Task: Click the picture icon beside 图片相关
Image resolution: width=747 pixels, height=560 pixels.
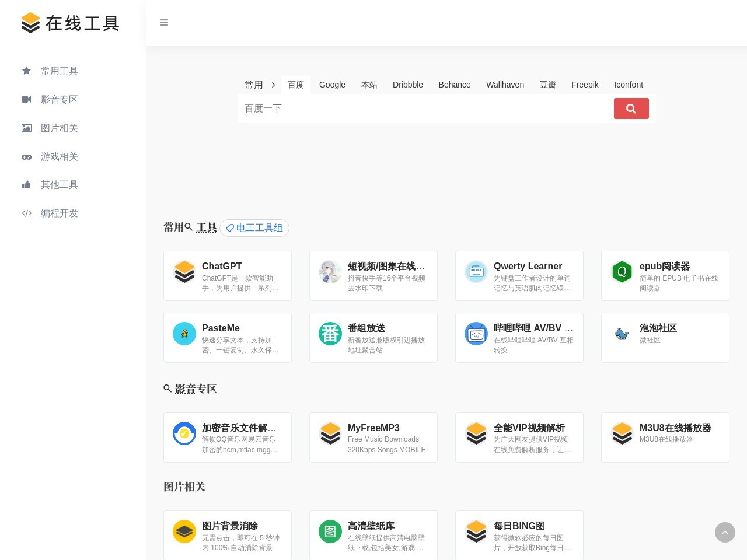Action: click(x=26, y=128)
